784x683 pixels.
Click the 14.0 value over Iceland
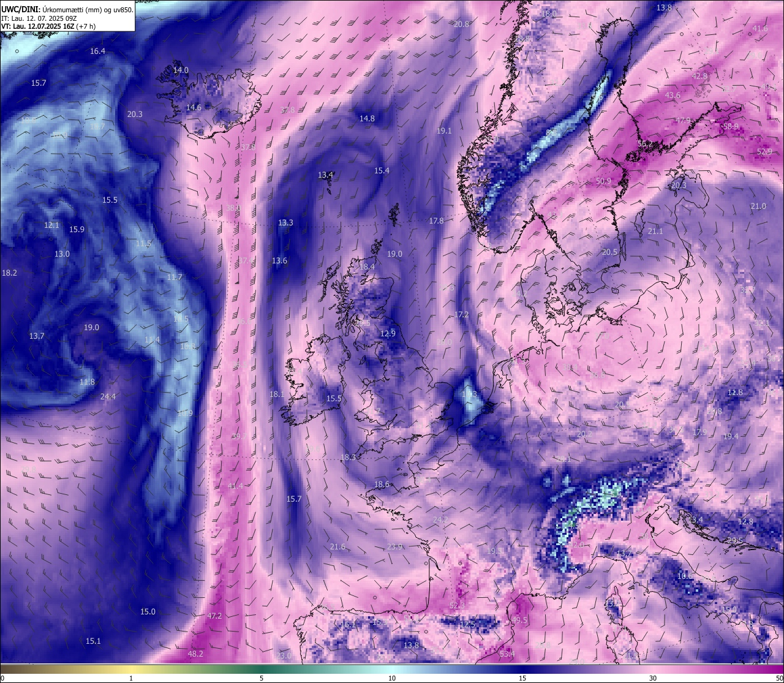(x=181, y=70)
